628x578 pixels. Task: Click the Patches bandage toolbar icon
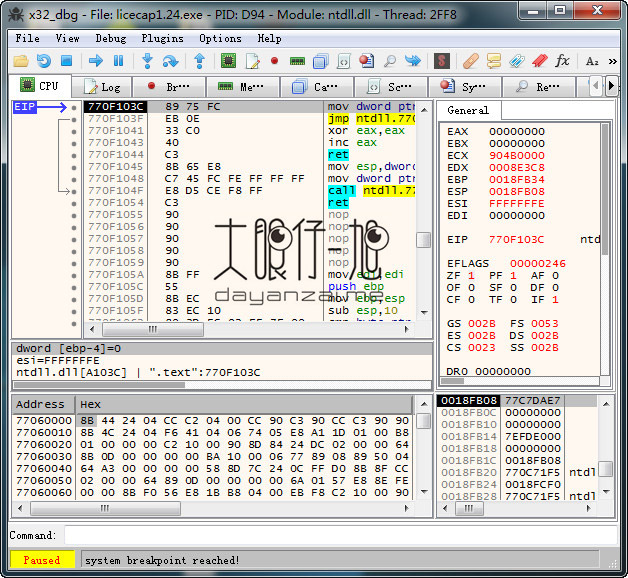tap(471, 61)
